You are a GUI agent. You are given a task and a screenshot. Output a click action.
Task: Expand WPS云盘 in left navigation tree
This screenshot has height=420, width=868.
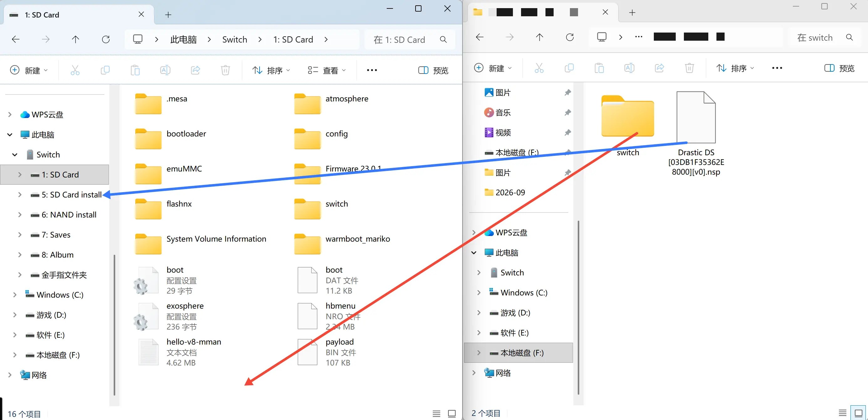tap(10, 115)
